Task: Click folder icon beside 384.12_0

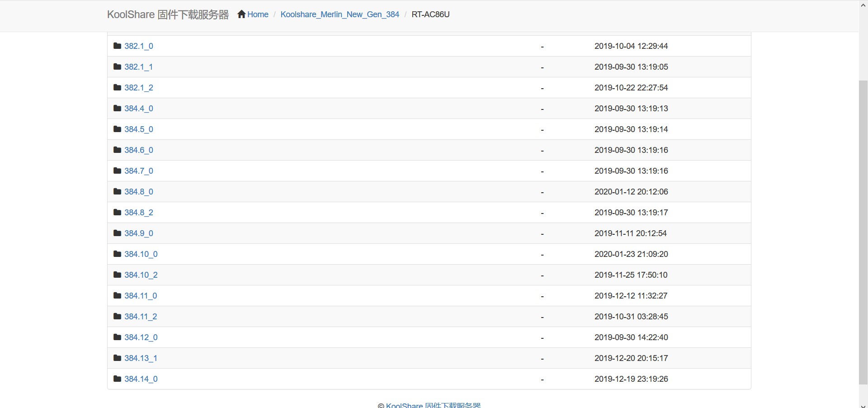Action: pos(118,337)
